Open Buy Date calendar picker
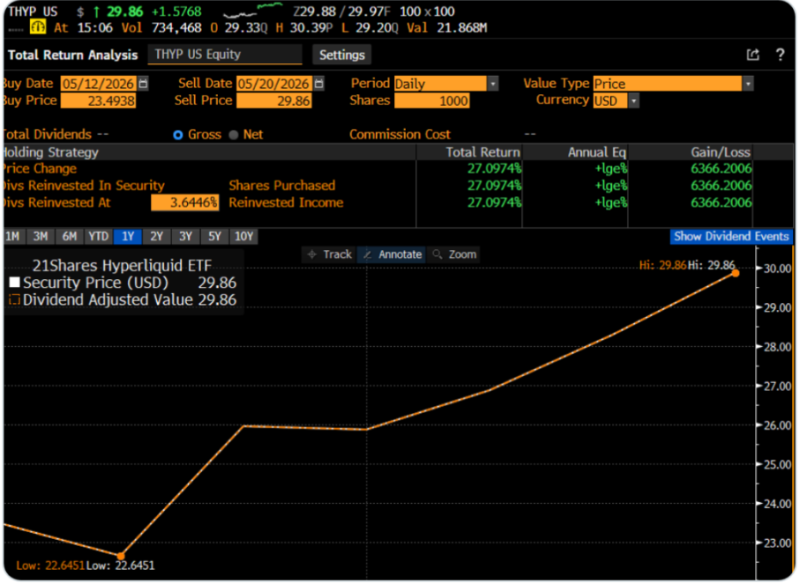 click(143, 83)
